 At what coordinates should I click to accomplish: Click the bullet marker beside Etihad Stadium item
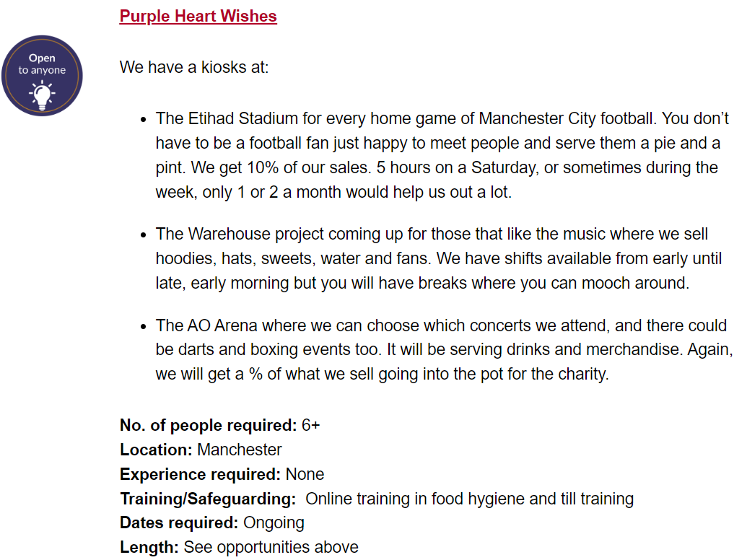tap(144, 119)
